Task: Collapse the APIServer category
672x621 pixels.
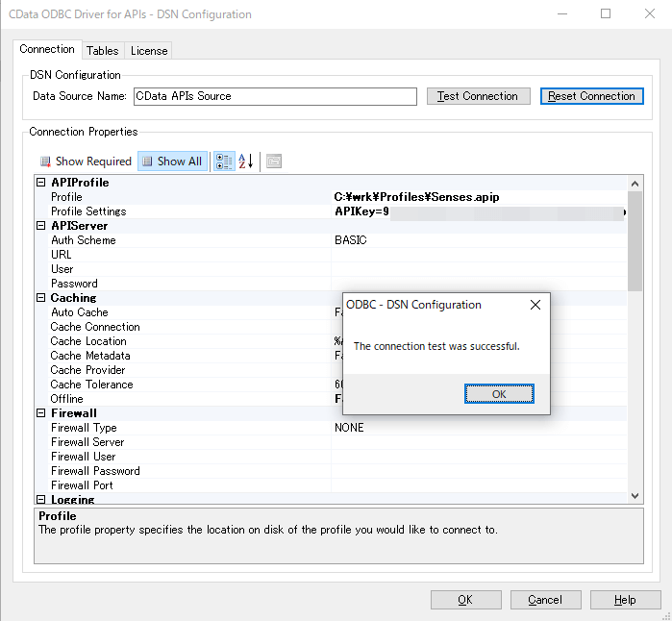Action: 40,226
